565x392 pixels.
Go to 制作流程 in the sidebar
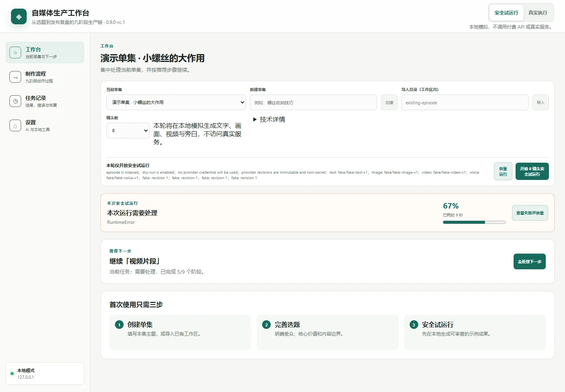(x=45, y=77)
